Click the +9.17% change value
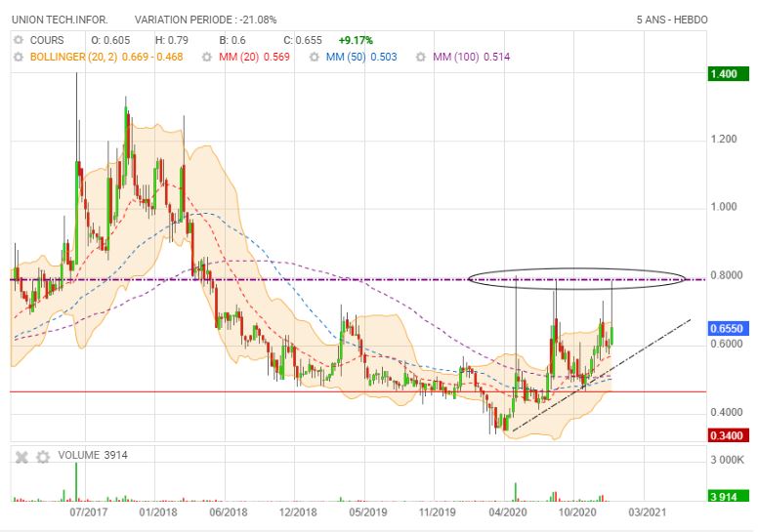 (356, 40)
